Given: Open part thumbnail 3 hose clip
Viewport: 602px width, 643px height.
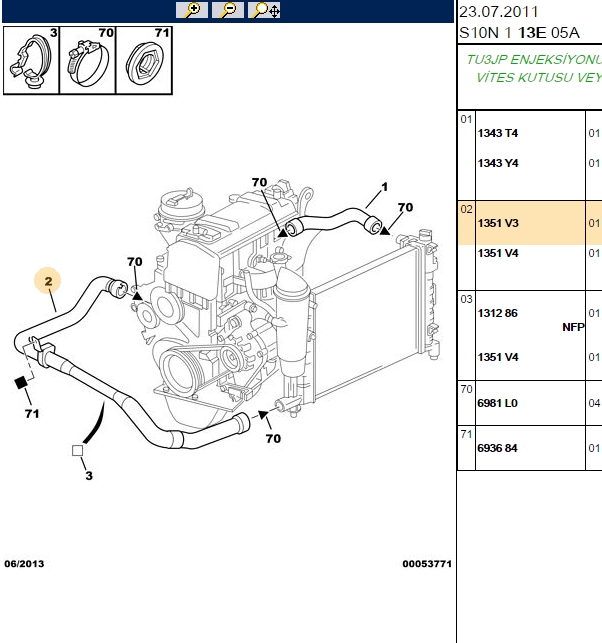Looking at the screenshot, I should 31,61.
